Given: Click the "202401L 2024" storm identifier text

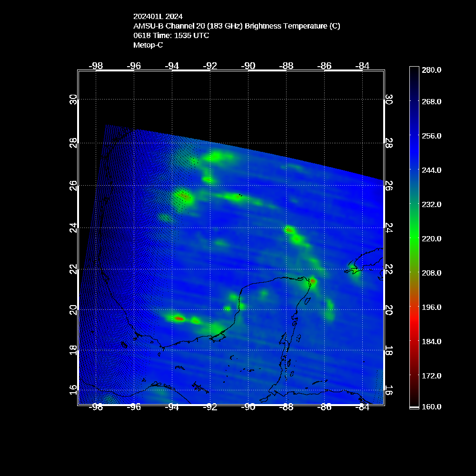Looking at the screenshot, I should click(x=158, y=16).
